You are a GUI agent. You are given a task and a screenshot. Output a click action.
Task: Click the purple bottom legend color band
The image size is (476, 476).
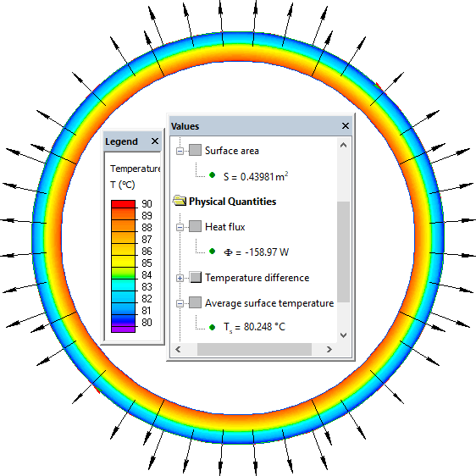pos(123,329)
